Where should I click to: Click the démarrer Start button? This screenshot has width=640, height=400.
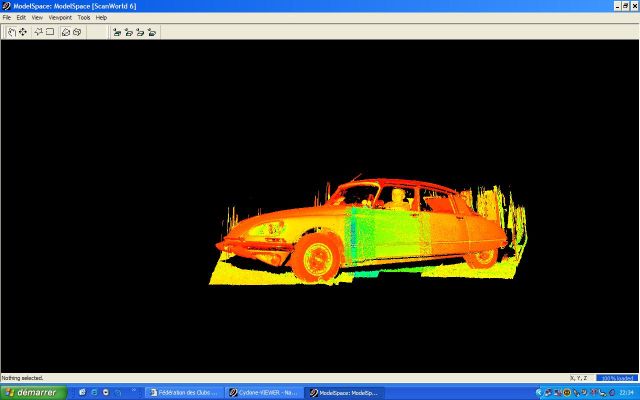pyautogui.click(x=33, y=392)
